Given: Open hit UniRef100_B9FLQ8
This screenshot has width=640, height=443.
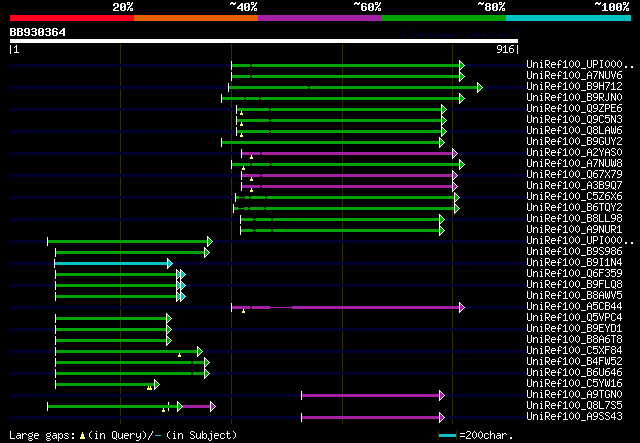Looking at the screenshot, I should coord(574,285).
